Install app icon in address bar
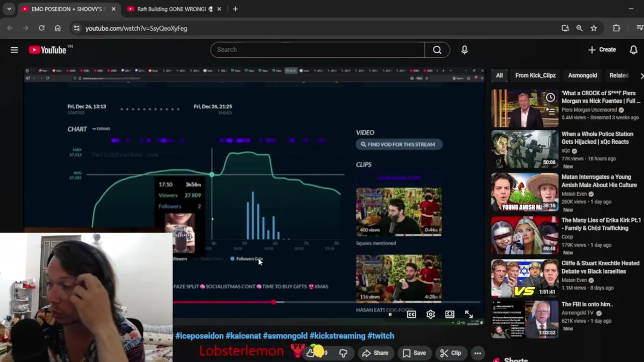The height and width of the screenshot is (362, 644). tap(565, 28)
